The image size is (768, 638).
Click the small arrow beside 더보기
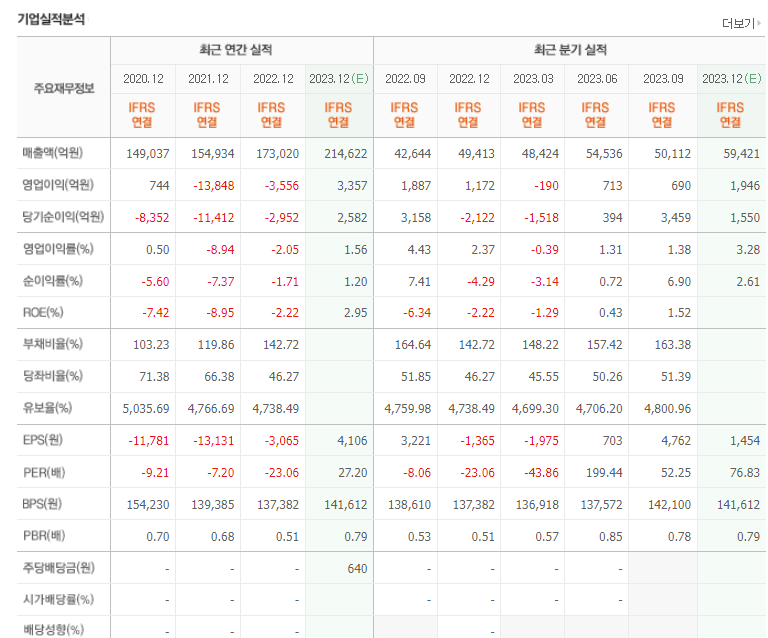[x=759, y=23]
